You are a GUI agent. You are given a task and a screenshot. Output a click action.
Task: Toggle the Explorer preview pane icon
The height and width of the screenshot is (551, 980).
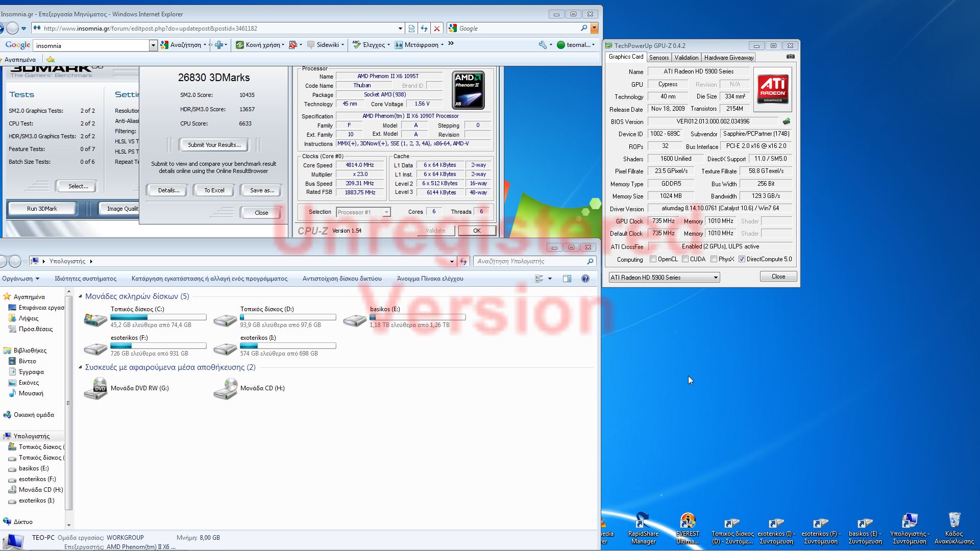(x=567, y=279)
